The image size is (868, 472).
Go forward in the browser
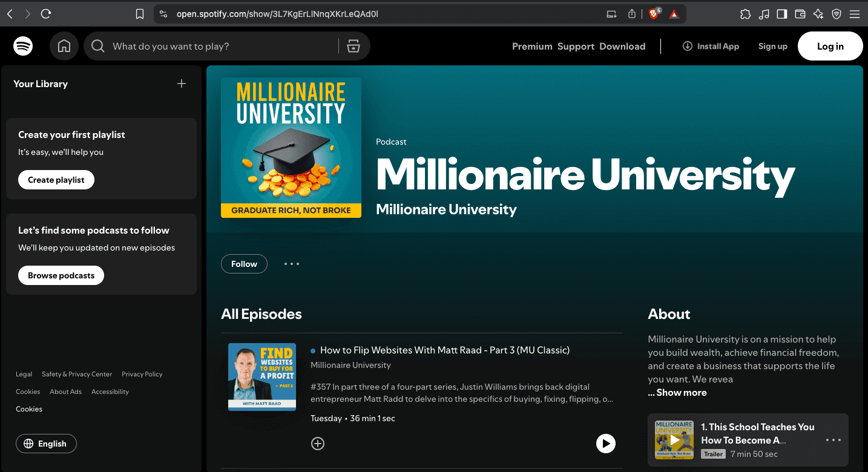28,13
